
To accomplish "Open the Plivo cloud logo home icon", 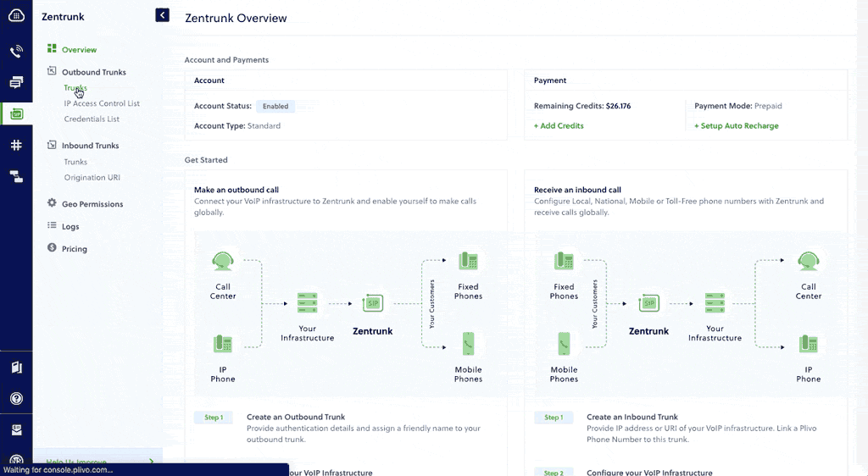I will (x=16, y=16).
